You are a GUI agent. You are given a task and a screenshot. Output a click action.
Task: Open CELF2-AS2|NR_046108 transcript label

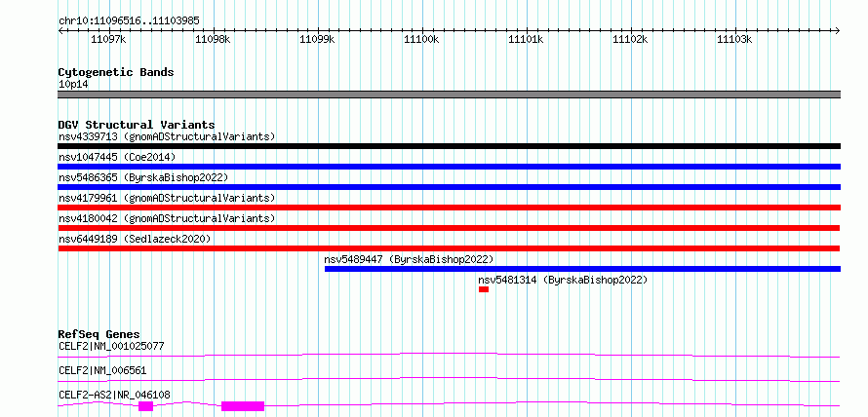point(114,395)
